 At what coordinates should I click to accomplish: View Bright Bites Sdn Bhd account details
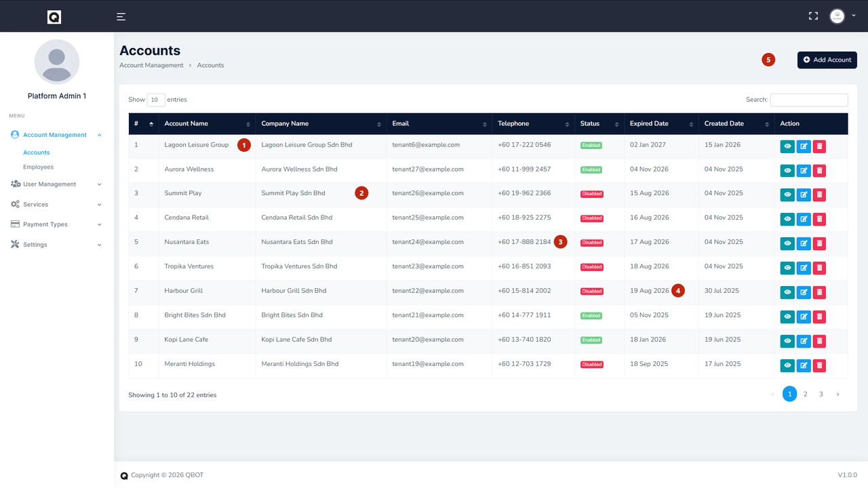787,317
